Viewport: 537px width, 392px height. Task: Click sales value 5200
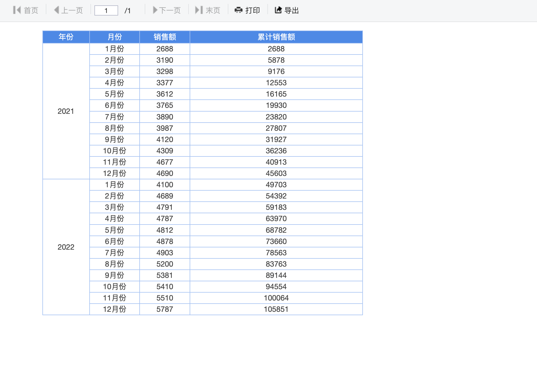[165, 264]
